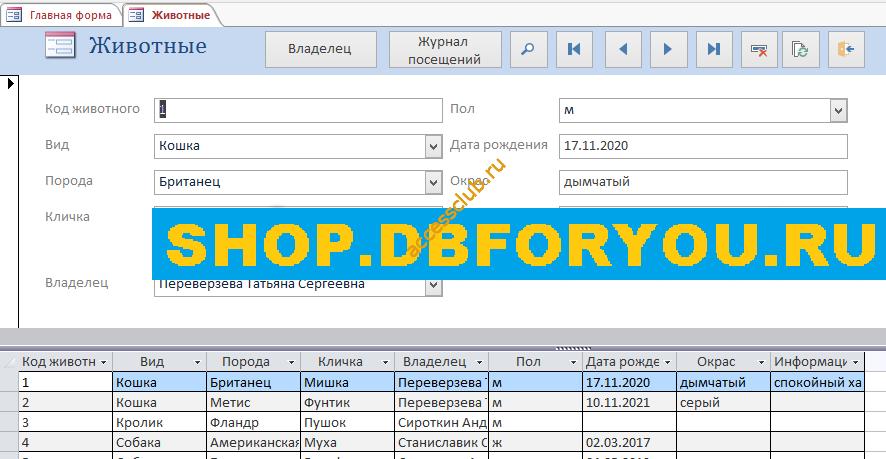The width and height of the screenshot is (886, 459).
Task: Click date cell 02.03.2017
Action: tap(629, 443)
